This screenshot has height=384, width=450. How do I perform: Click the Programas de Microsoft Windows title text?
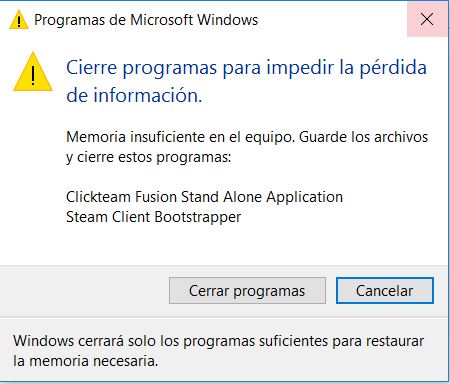[x=146, y=20]
